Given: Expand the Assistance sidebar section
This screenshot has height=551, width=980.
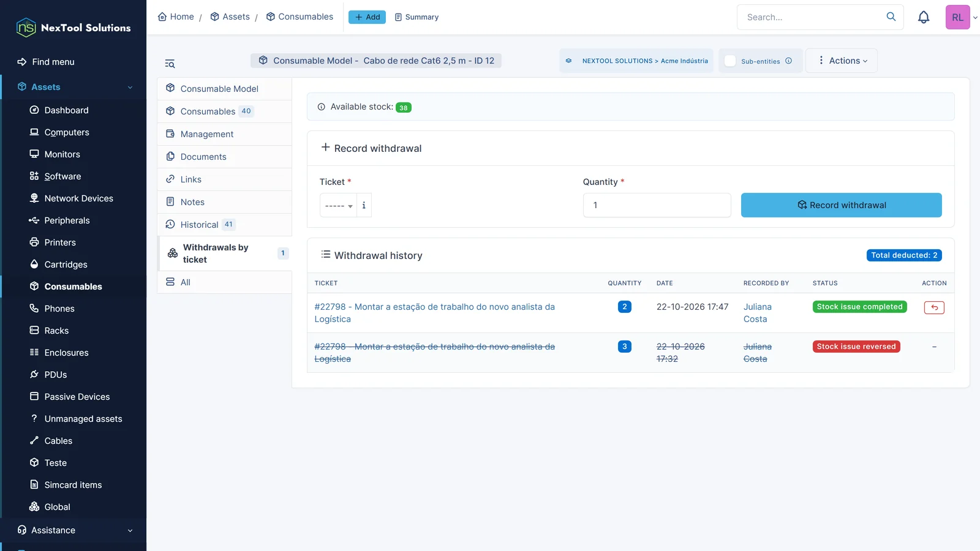Looking at the screenshot, I should click(73, 530).
